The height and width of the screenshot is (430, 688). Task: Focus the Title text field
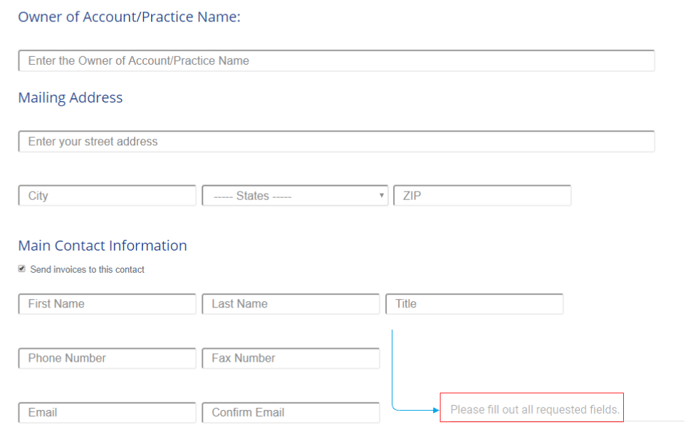[x=474, y=304]
